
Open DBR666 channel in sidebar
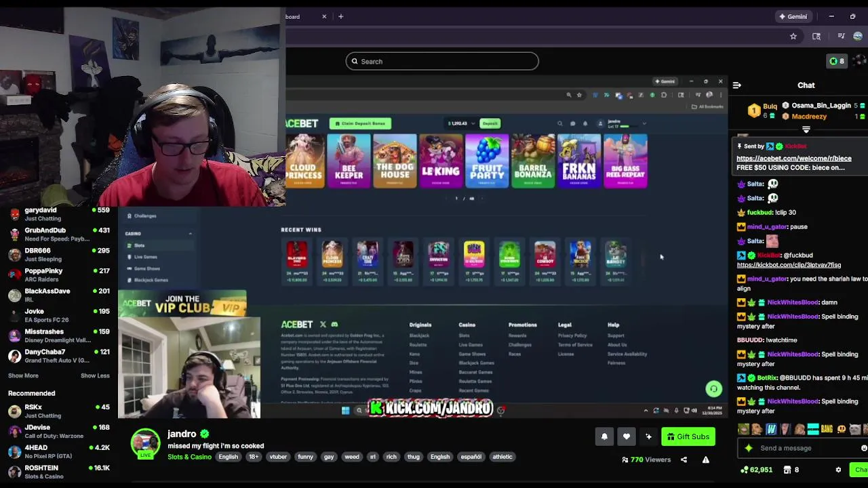[x=59, y=255]
